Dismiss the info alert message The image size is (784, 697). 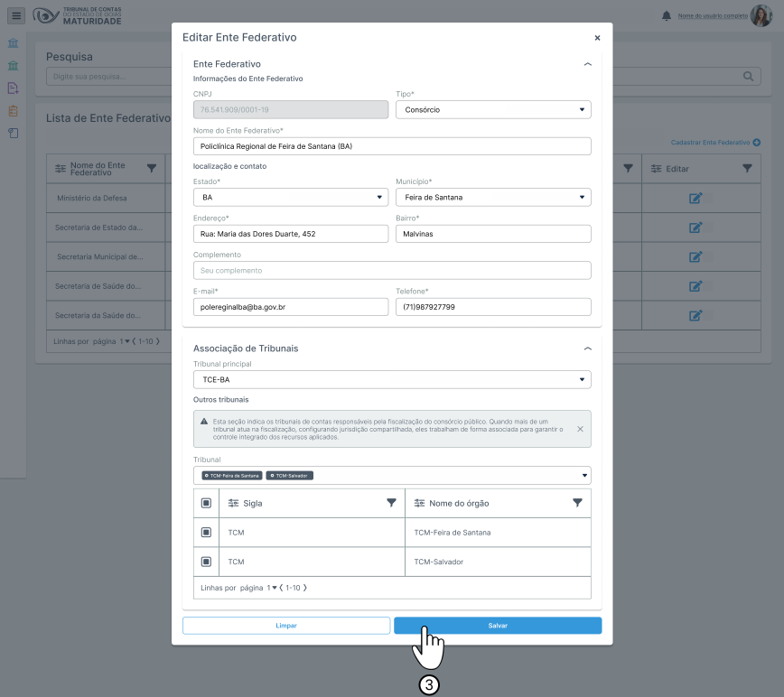(x=580, y=429)
